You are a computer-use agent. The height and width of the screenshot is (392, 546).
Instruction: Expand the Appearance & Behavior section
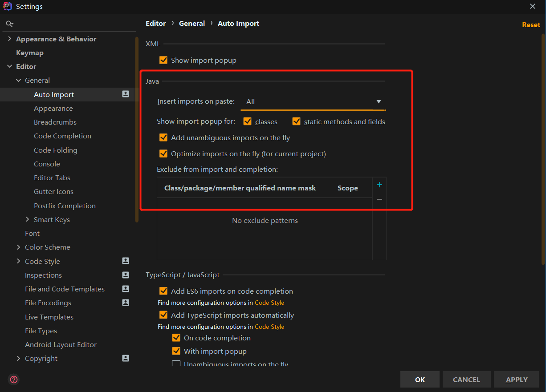click(x=9, y=39)
